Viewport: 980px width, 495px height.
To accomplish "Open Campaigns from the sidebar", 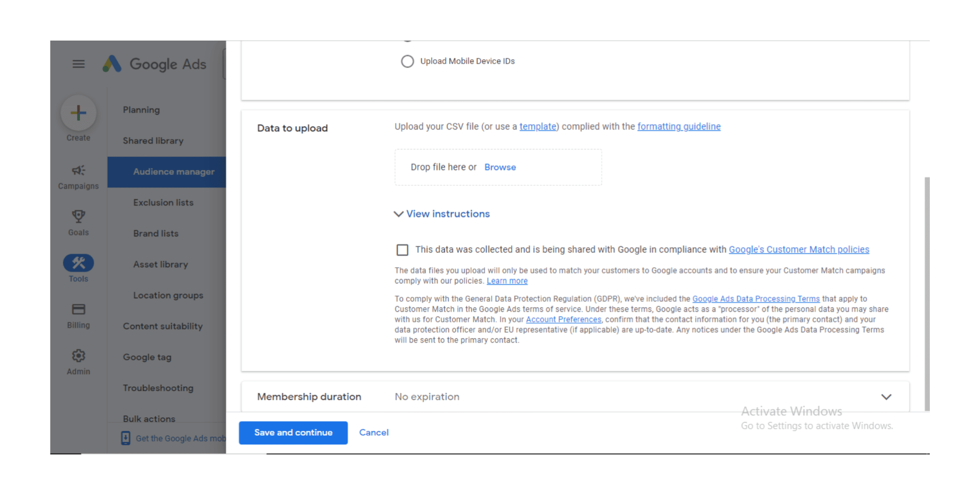I will [78, 171].
